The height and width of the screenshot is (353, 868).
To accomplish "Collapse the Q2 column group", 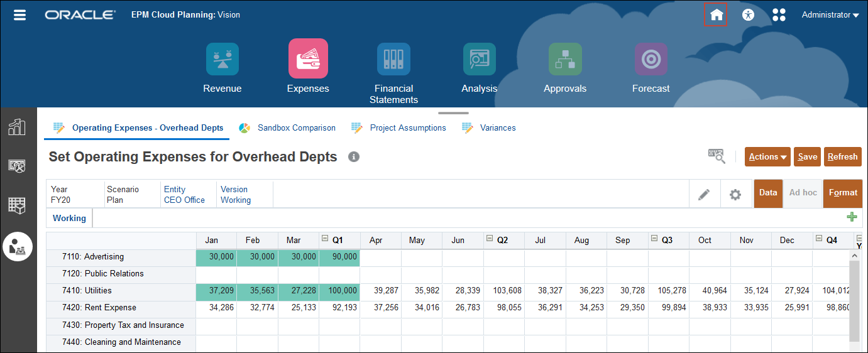I will 489,239.
